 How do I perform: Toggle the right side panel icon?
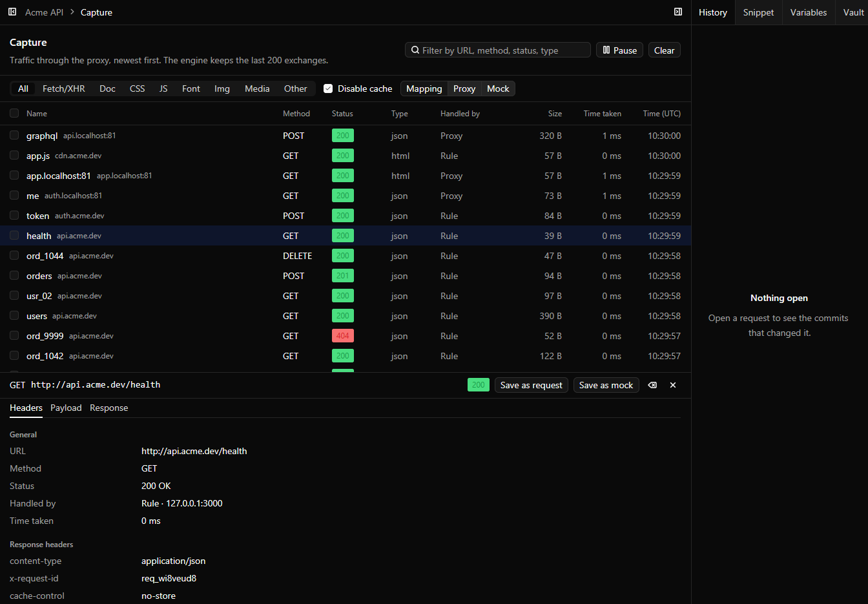tap(678, 12)
